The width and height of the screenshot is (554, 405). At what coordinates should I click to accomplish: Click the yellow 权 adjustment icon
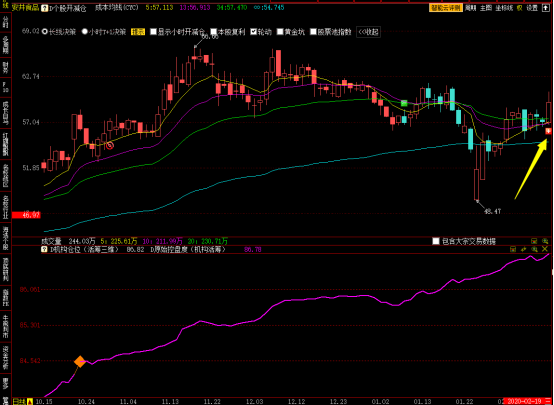520,8
